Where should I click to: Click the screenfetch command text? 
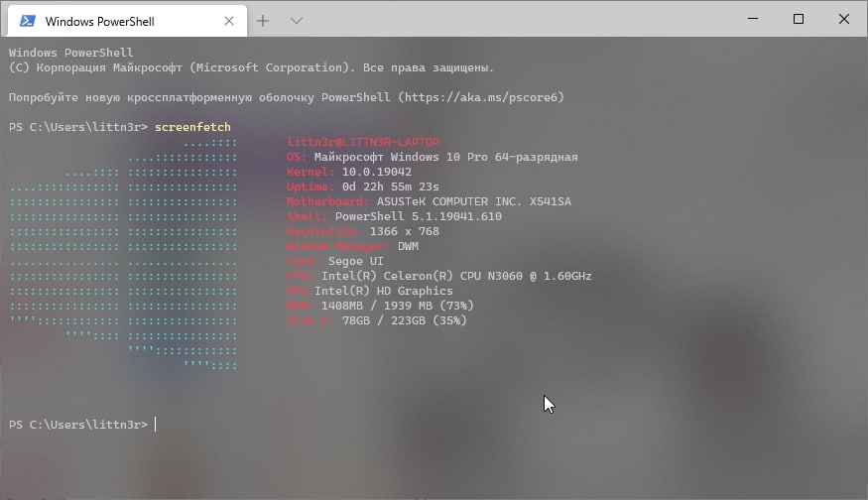click(192, 127)
